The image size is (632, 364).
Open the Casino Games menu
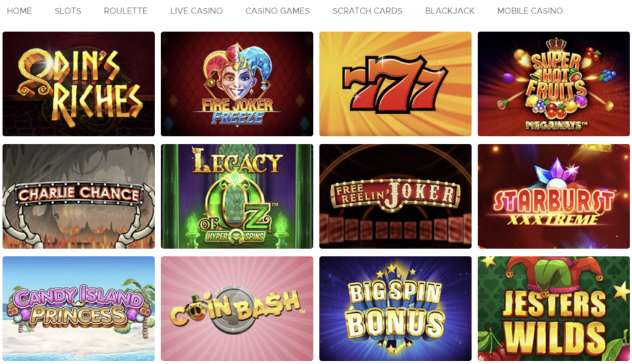(x=278, y=11)
